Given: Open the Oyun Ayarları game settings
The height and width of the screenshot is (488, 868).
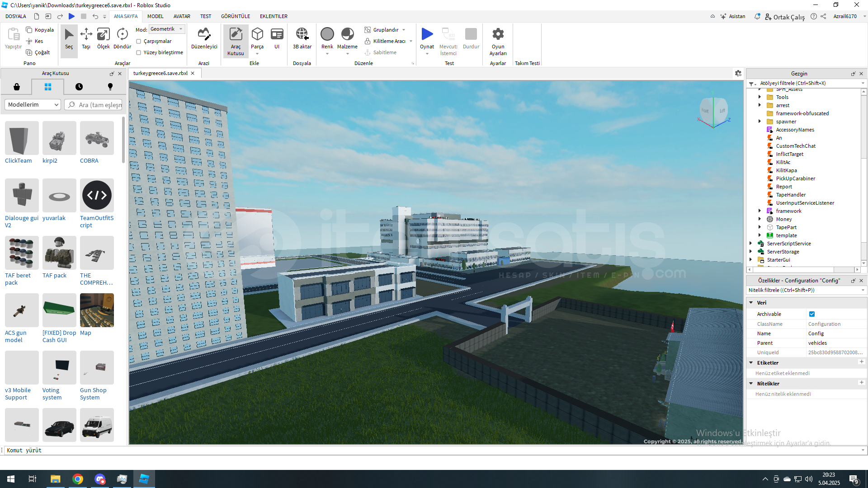Looking at the screenshot, I should pos(498,42).
